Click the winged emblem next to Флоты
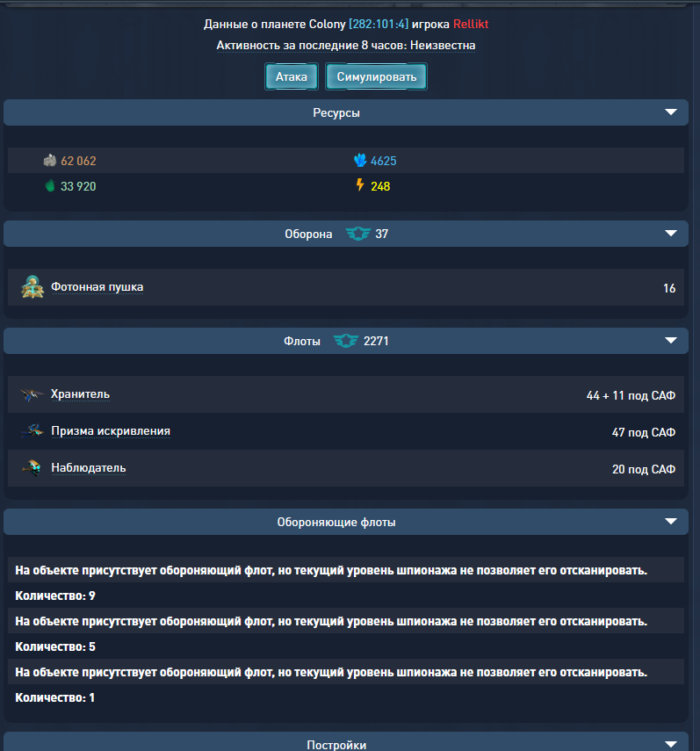 (346, 341)
